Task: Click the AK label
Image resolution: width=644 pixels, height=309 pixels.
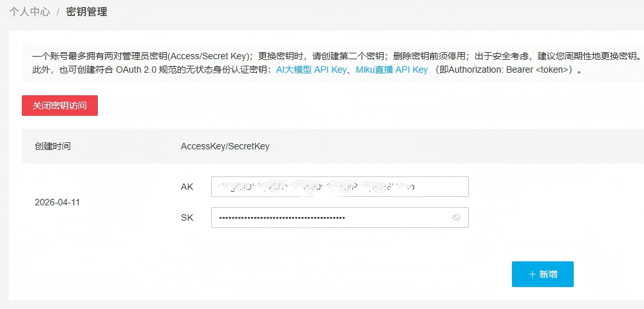Action: point(187,187)
